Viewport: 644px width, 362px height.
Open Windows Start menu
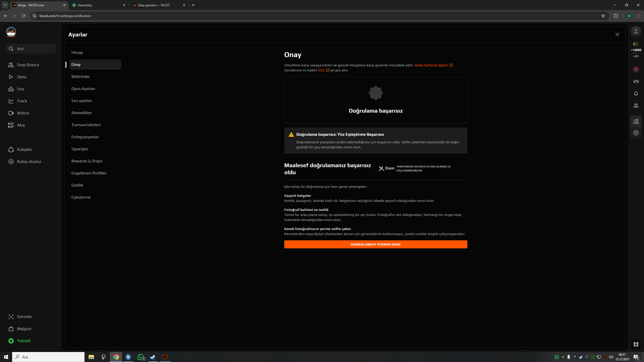[6, 357]
